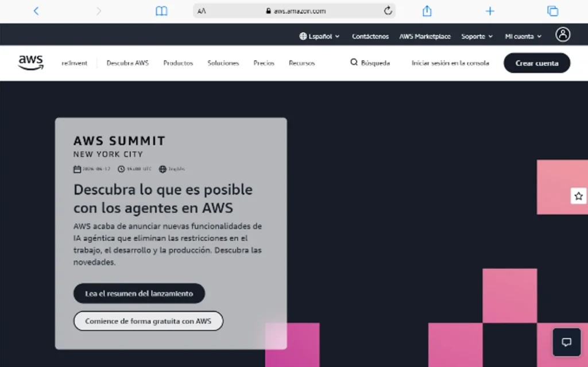Open the Recursos menu
Image resolution: width=588 pixels, height=367 pixels.
click(302, 63)
